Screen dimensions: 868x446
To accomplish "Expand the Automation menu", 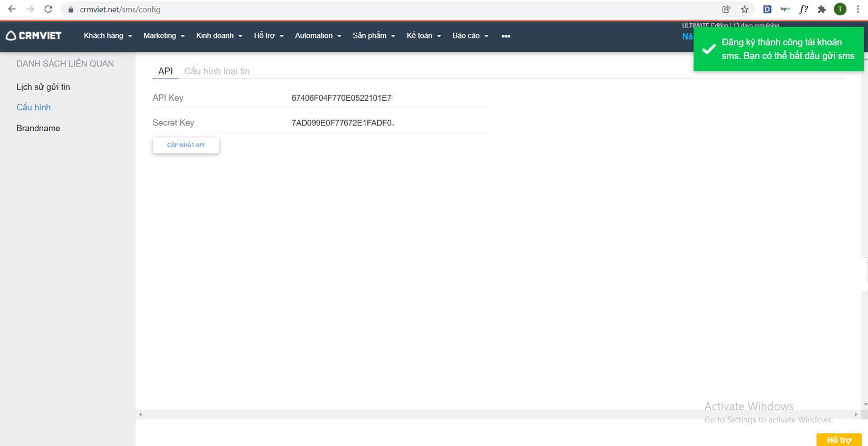I will click(x=318, y=36).
